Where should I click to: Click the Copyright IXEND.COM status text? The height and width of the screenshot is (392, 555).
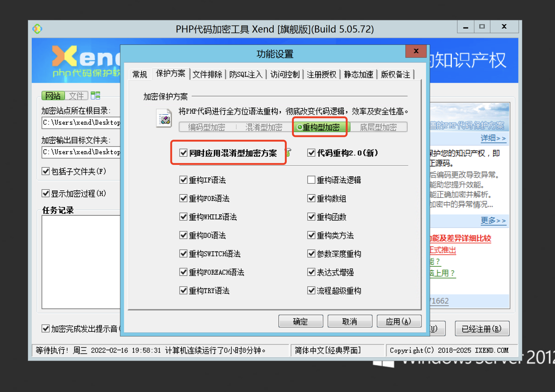click(x=449, y=350)
